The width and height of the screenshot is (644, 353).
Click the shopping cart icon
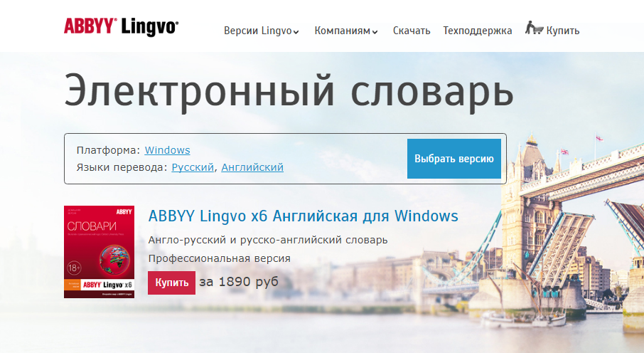535,28
